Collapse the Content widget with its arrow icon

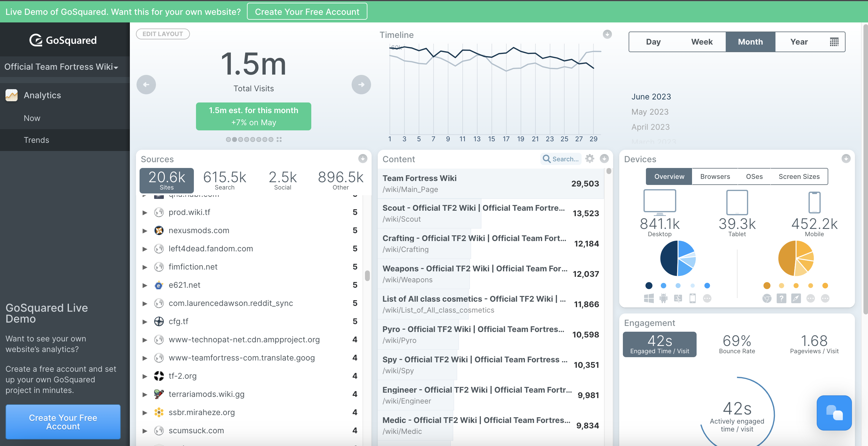pyautogui.click(x=604, y=159)
